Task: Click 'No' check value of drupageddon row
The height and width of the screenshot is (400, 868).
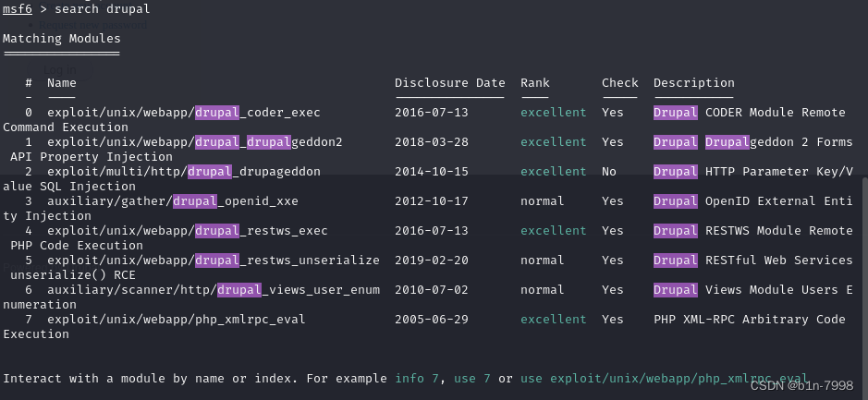Action: [609, 172]
